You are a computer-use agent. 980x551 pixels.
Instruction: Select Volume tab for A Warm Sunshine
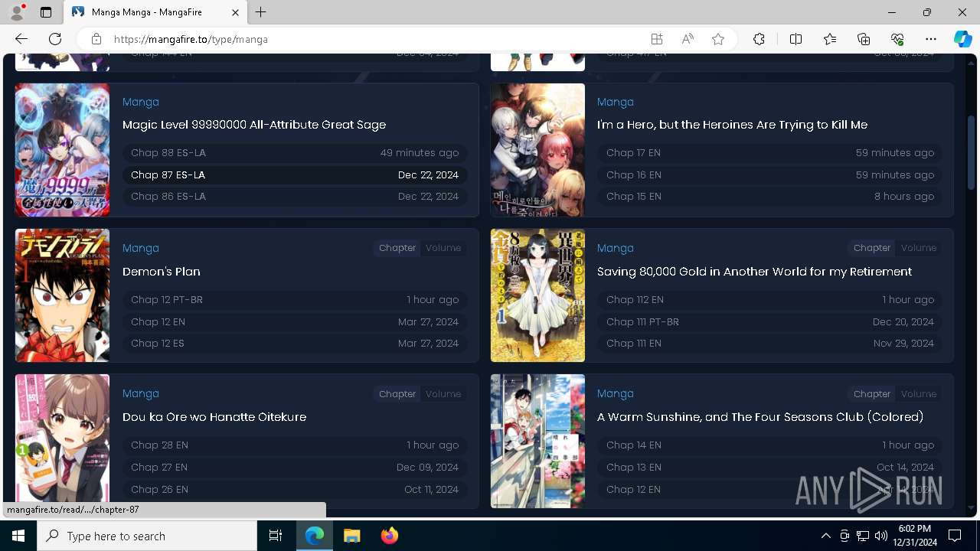coord(919,394)
